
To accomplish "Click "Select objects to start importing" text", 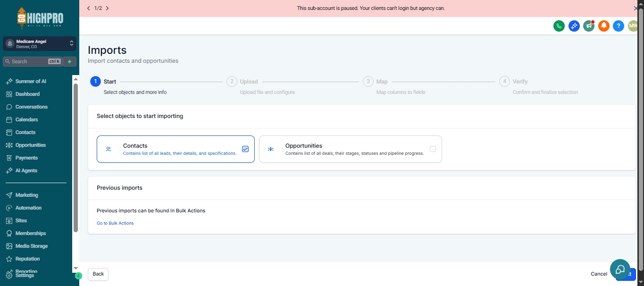I will tap(140, 116).
